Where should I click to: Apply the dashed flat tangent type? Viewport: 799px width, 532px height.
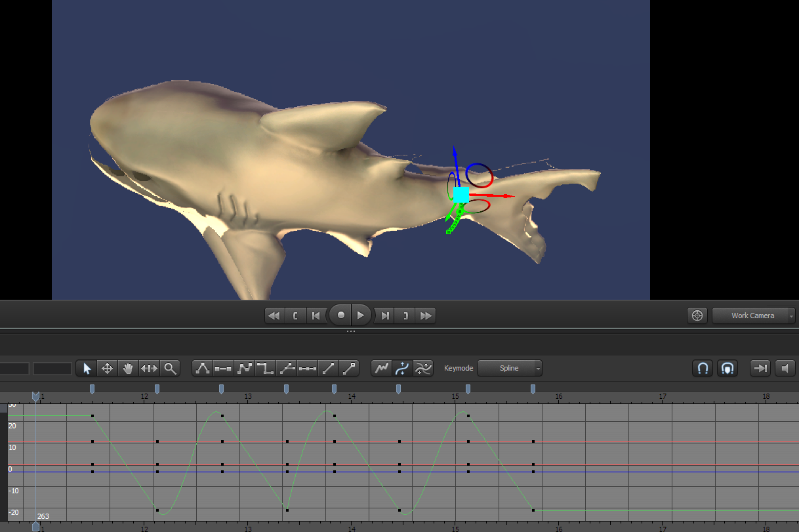tap(308, 368)
